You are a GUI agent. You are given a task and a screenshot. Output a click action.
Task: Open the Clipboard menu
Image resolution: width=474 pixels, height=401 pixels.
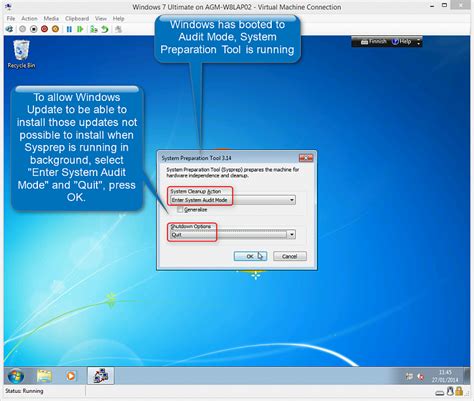tap(77, 18)
